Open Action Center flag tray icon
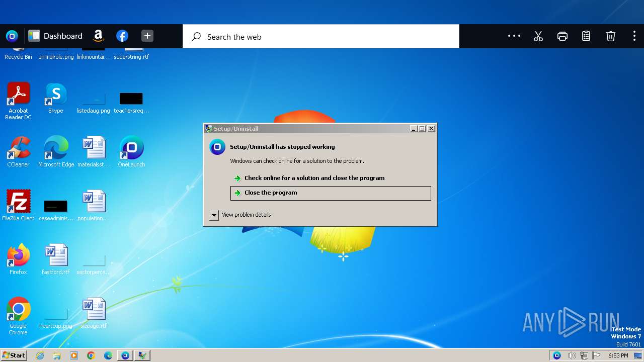Screen dimensions: 644x362 pos(597,355)
